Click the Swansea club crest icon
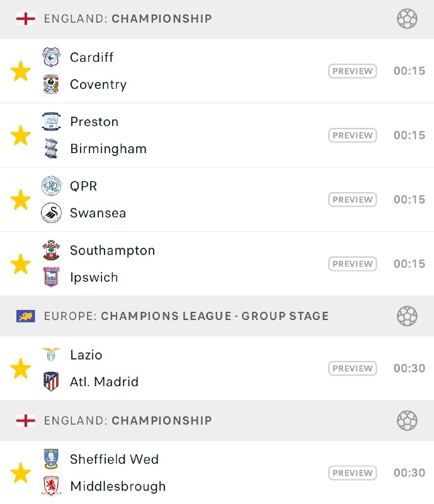434x504 pixels. [51, 213]
